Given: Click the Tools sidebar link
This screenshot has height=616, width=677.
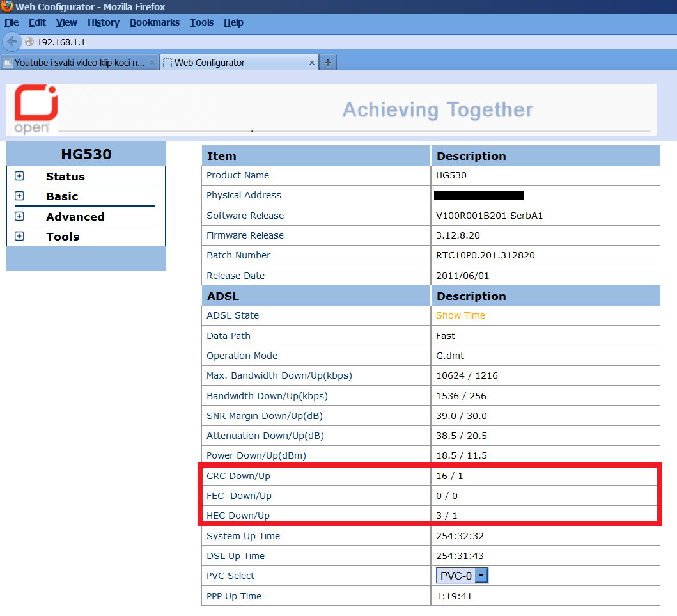Looking at the screenshot, I should pos(63,237).
